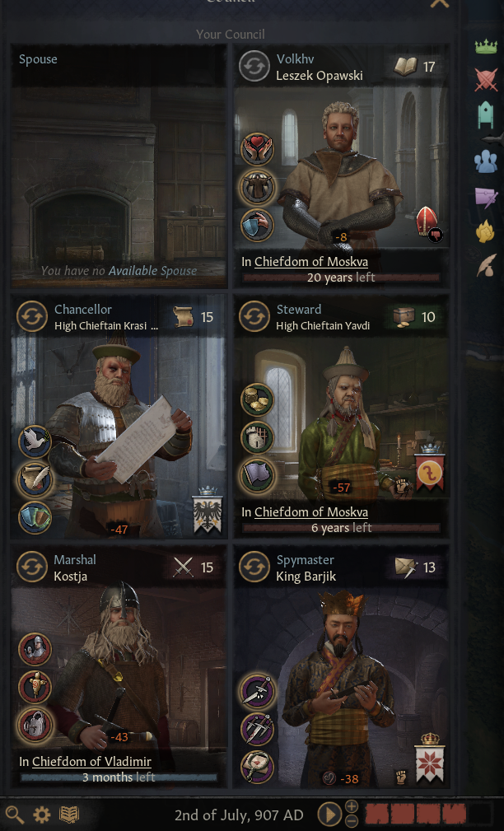Viewport: 504px width, 831px height.
Task: Pick the Chancellor's dove Foreign Affairs task
Action: pos(35,442)
